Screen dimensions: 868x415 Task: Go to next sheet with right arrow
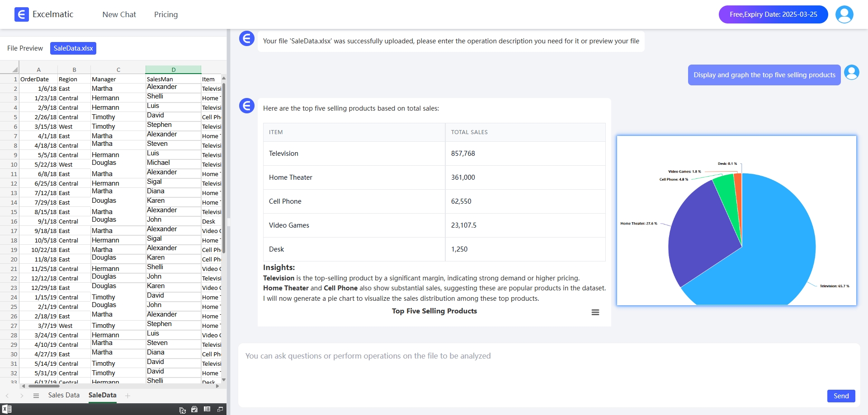click(22, 396)
